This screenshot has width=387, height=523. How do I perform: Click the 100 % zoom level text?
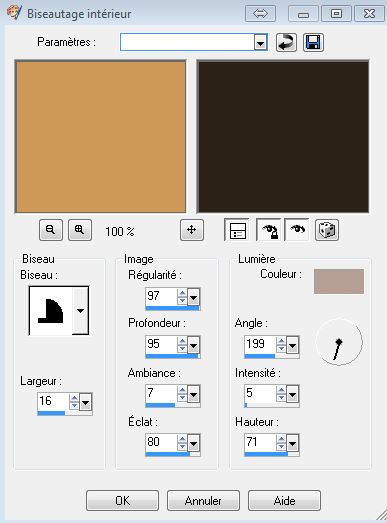click(x=120, y=231)
